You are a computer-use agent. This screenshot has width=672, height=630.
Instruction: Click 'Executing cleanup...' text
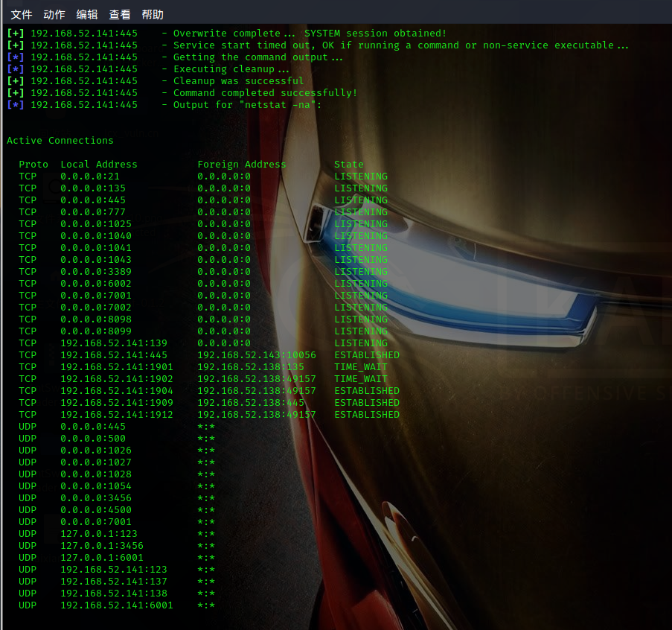231,69
